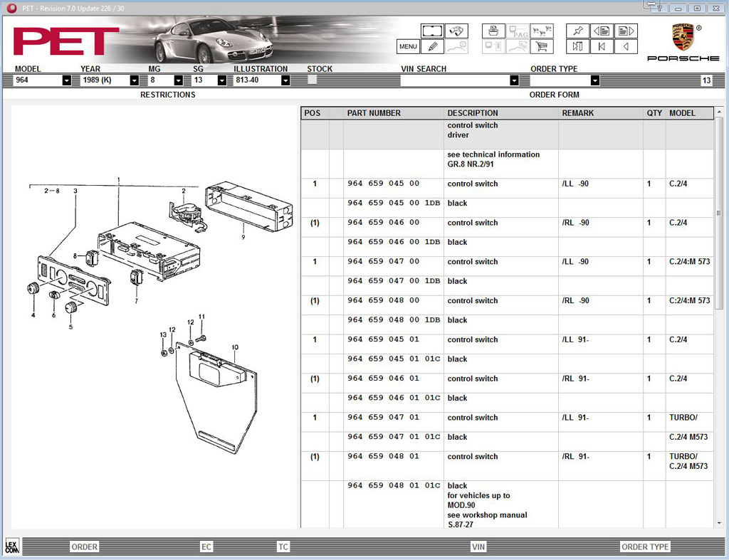Jump to first with the bar-arrow icon
Screen dimensions: 729x560
coord(602,46)
